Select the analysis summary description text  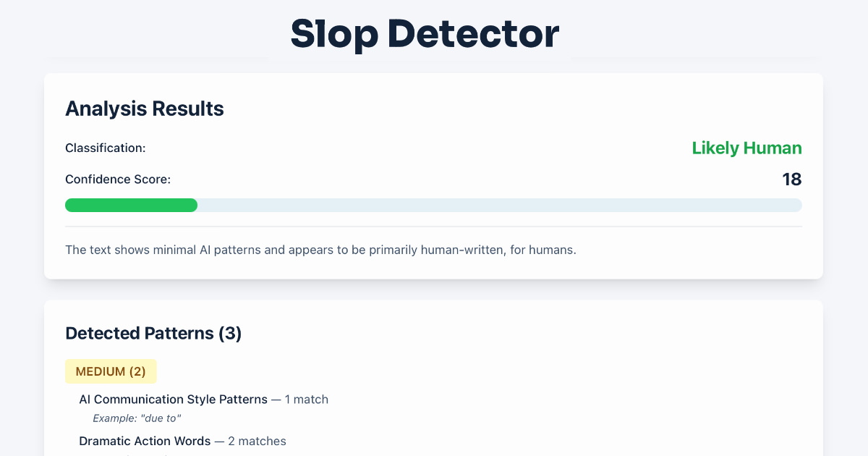pyautogui.click(x=321, y=249)
